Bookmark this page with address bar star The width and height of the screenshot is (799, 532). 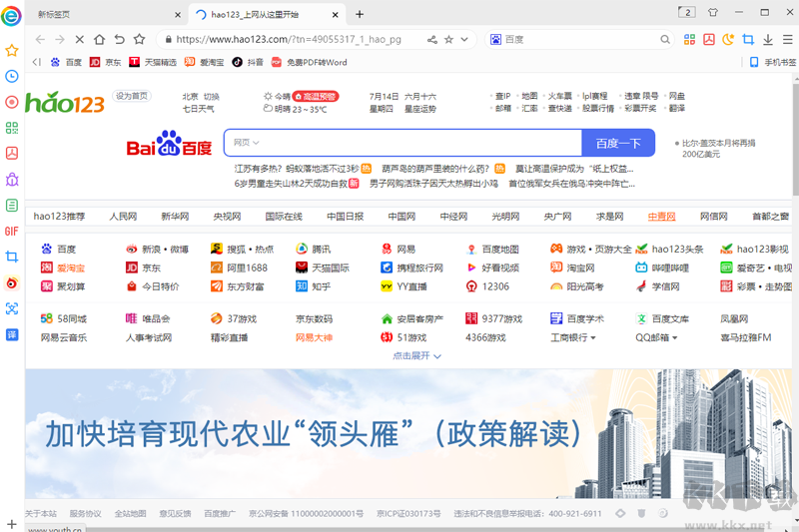[448, 40]
